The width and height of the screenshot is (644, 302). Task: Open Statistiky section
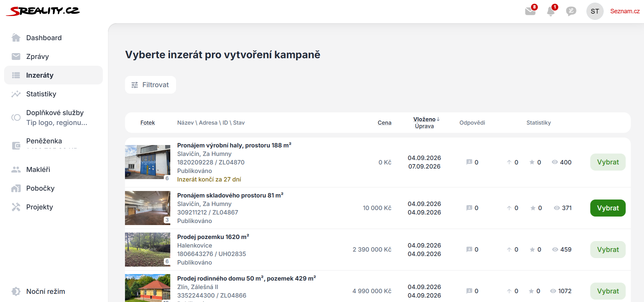pyautogui.click(x=53, y=94)
